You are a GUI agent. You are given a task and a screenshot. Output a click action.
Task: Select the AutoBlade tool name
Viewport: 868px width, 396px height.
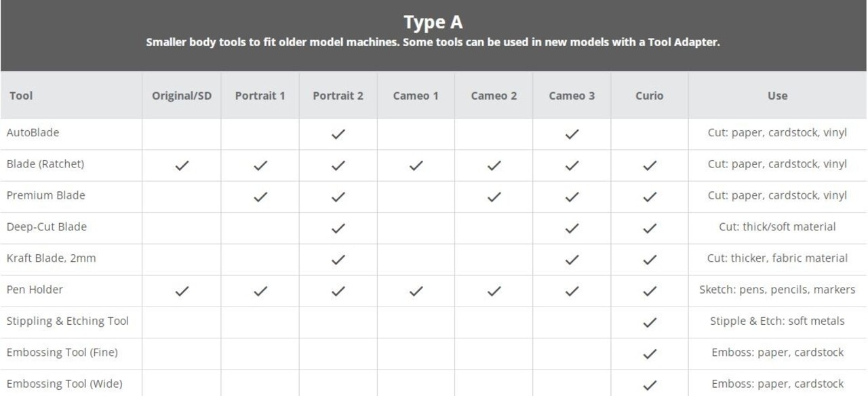tap(33, 133)
